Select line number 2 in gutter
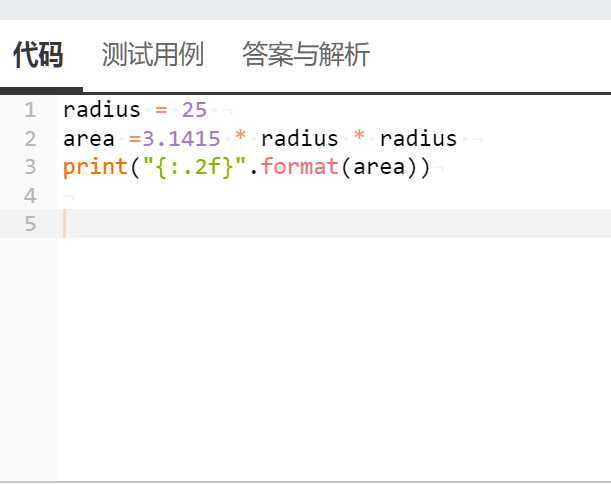Viewport: 611px width, 485px height. coord(30,139)
